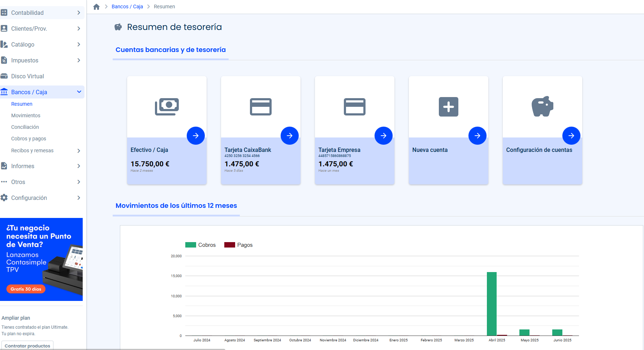644x350 pixels.
Task: Open Movimientos in the sidebar
Action: point(26,115)
